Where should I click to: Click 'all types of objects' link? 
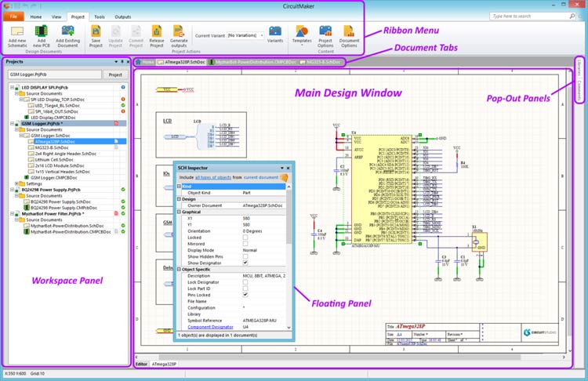213,177
